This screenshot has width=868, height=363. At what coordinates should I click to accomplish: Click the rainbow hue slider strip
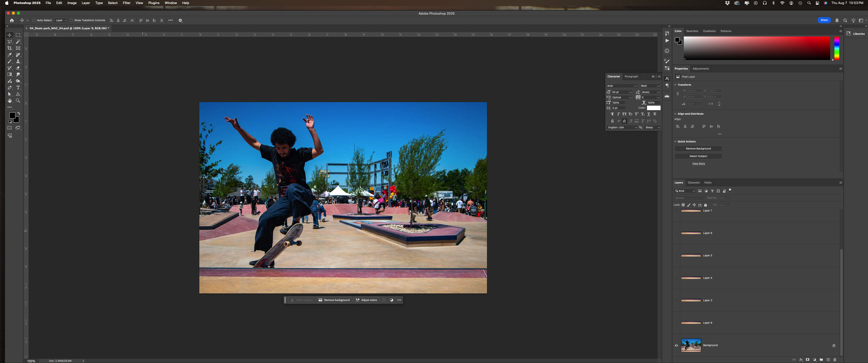(x=836, y=48)
